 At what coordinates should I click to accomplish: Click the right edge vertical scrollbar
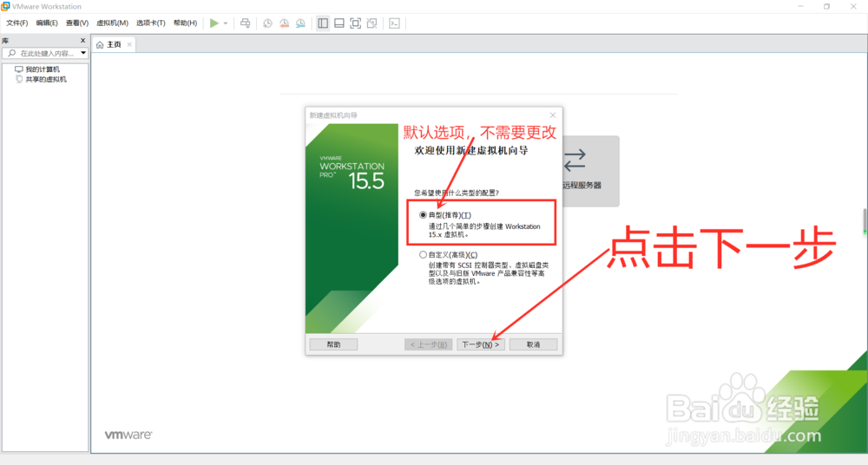point(865,221)
